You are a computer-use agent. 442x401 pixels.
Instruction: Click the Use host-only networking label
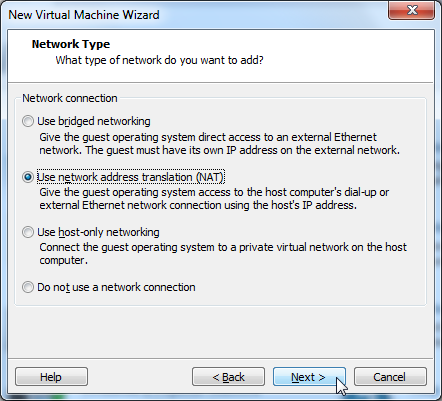[98, 232]
